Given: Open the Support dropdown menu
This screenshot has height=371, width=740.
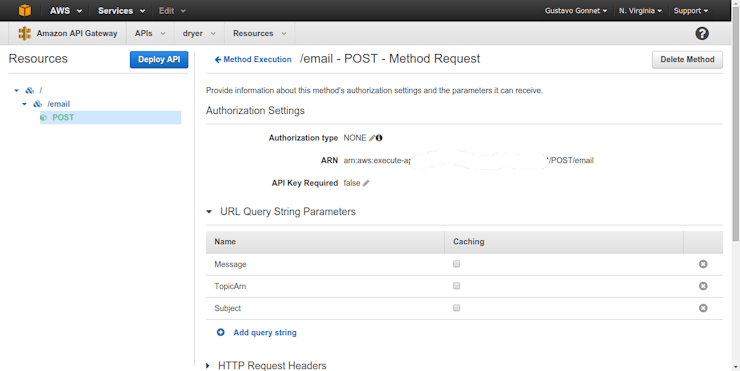Looking at the screenshot, I should 691,10.
